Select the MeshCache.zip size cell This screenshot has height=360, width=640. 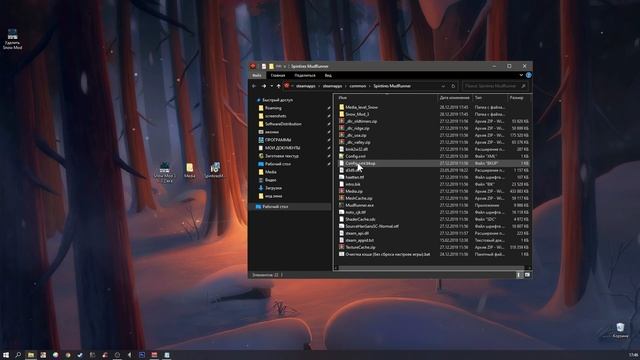tap(520, 198)
